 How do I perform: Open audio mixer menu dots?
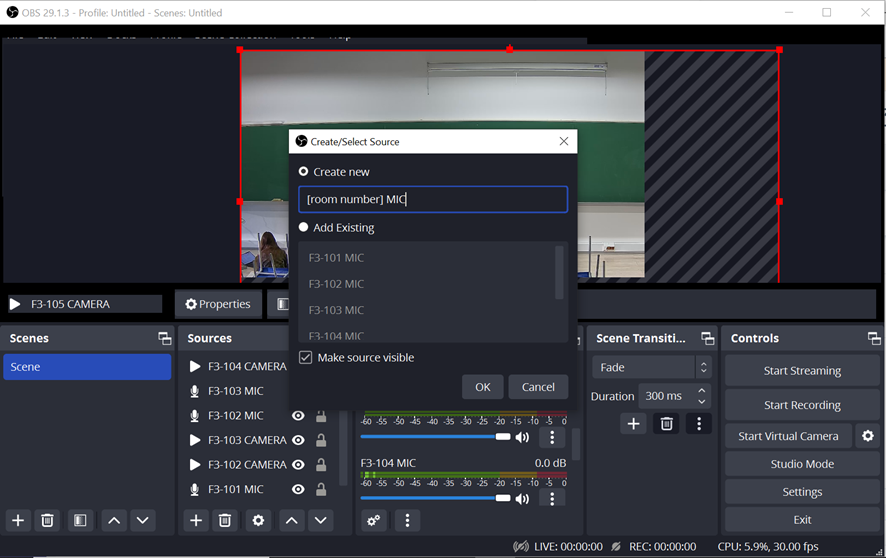[407, 520]
